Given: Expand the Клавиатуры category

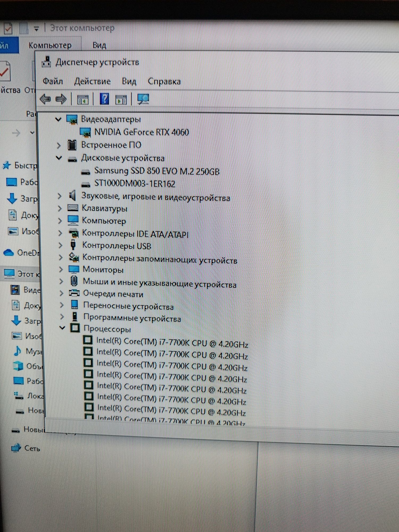Looking at the screenshot, I should 60,208.
